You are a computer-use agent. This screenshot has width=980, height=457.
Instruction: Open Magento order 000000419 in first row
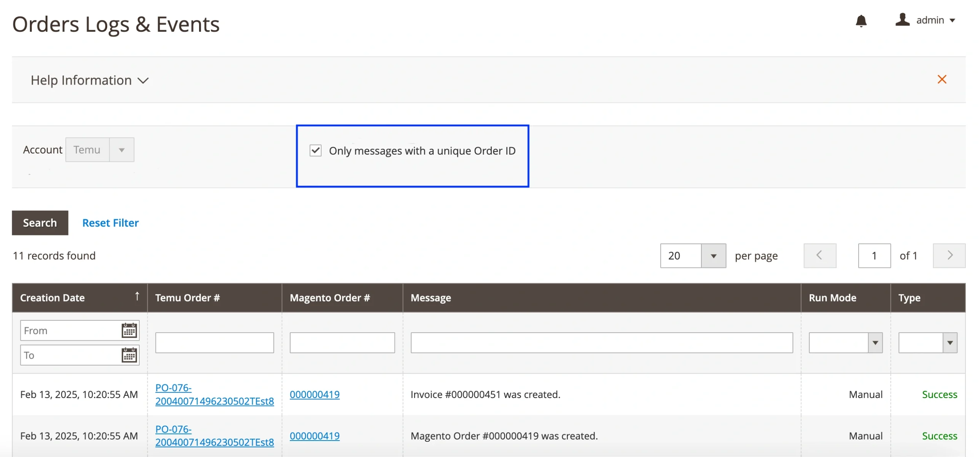314,394
